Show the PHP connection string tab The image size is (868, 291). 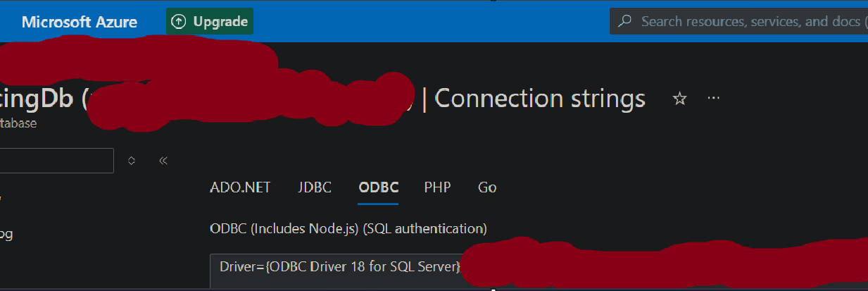[x=437, y=187]
